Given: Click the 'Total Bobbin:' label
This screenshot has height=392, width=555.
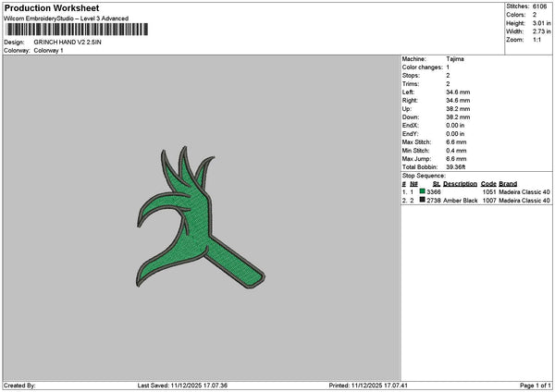Looking at the screenshot, I should point(420,167).
